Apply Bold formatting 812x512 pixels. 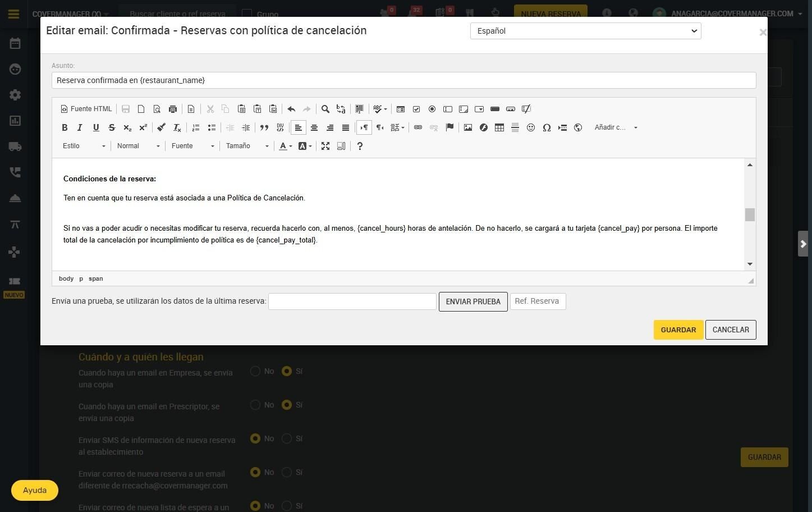click(65, 127)
